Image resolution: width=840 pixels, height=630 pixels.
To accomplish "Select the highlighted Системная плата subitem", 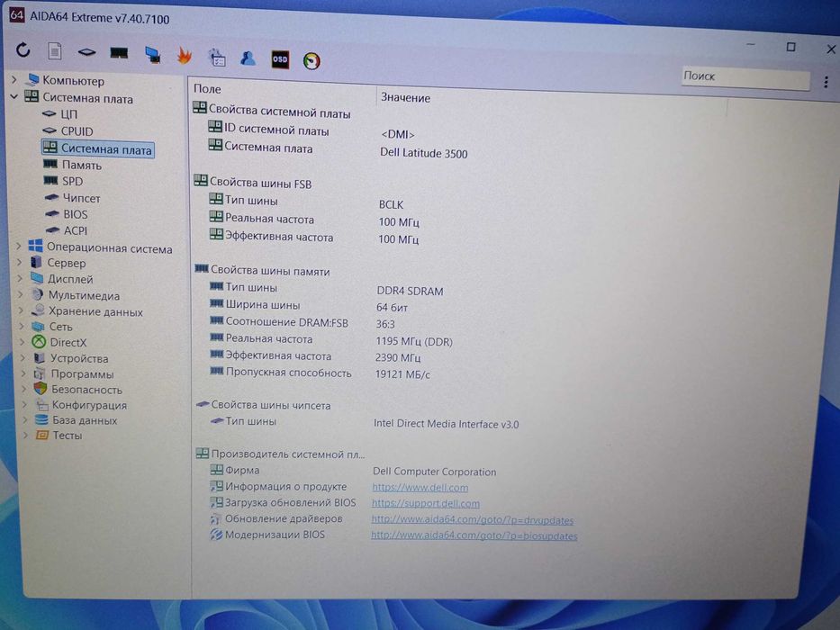I will (98, 148).
